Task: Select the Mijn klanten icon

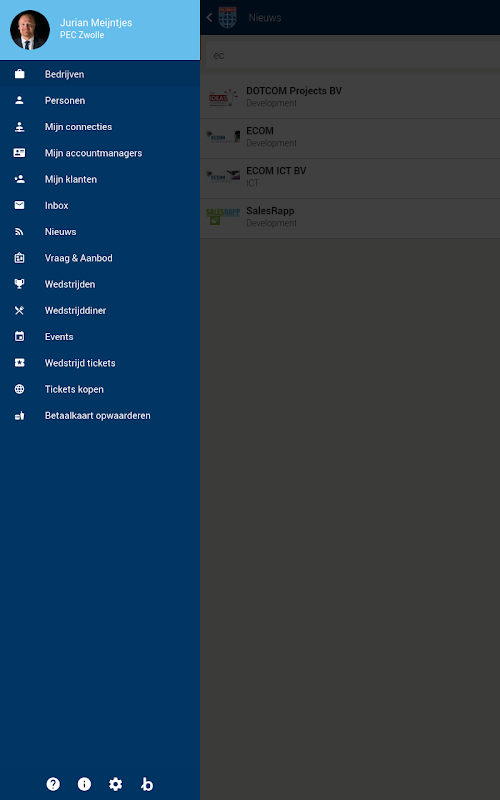Action: coord(19,179)
